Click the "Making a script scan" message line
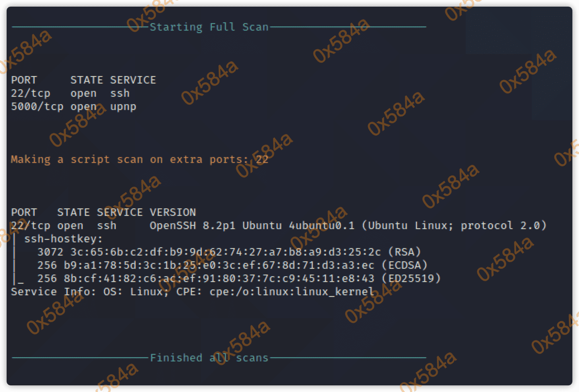The height and width of the screenshot is (392, 579). [x=139, y=160]
